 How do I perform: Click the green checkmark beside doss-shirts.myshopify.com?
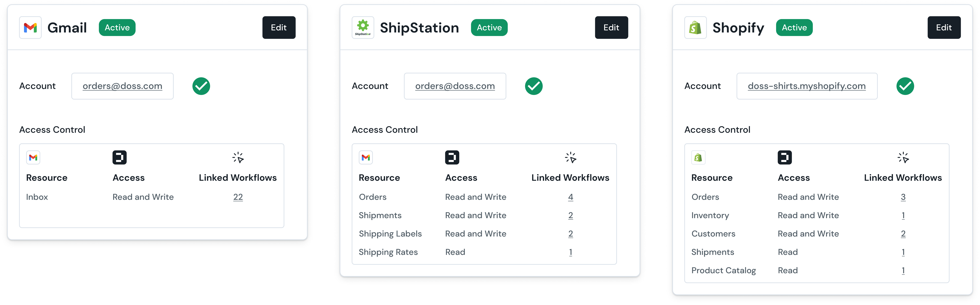click(x=905, y=86)
